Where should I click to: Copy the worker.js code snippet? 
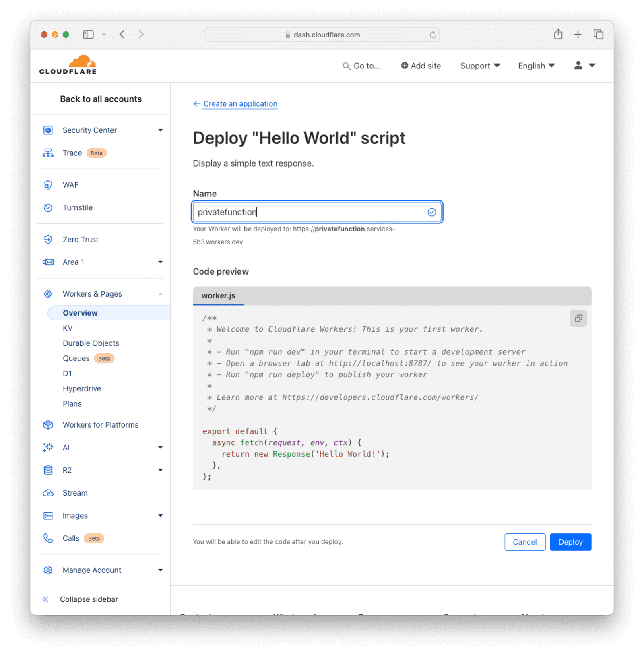(x=578, y=318)
